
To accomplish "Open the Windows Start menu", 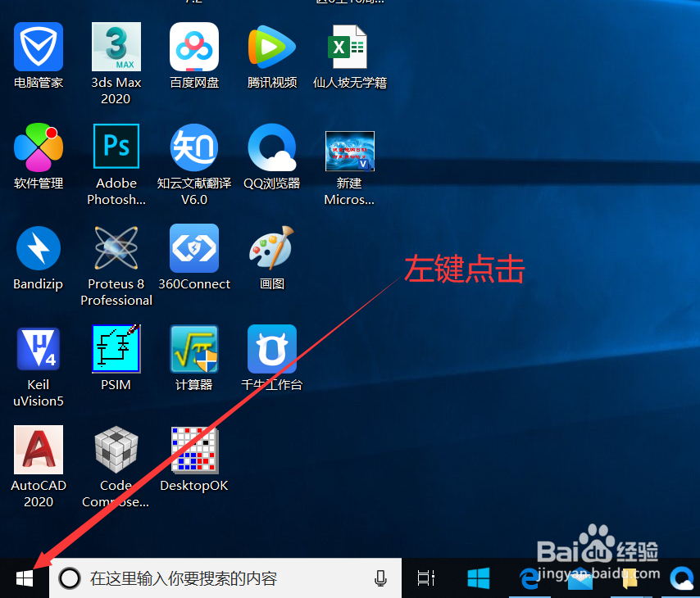I will click(25, 578).
